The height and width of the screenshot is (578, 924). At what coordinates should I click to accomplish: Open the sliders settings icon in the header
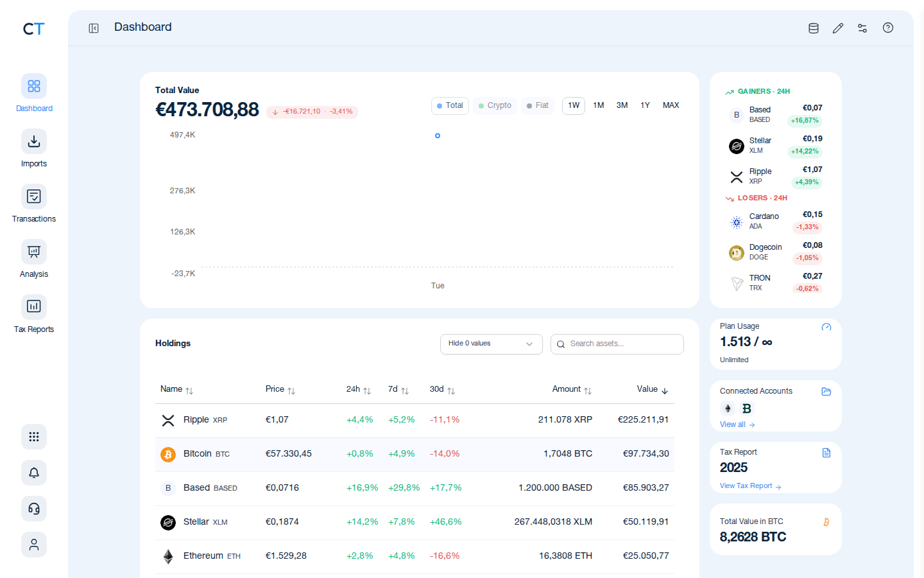862,28
